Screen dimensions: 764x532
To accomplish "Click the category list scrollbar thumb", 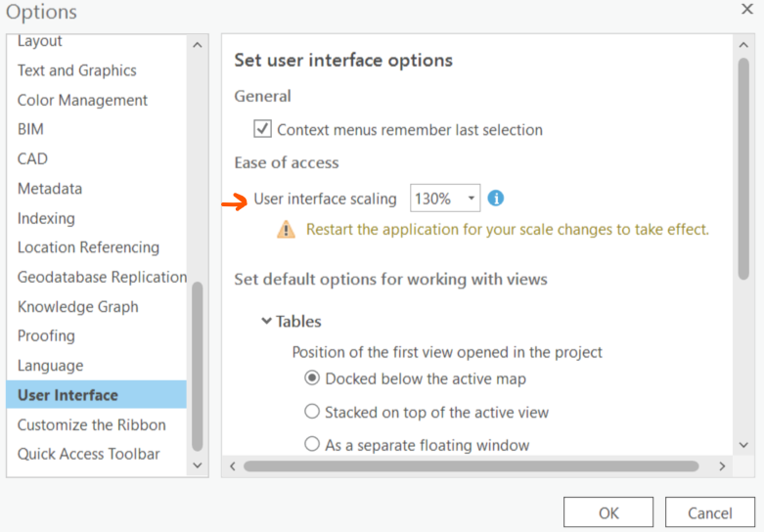I will tap(198, 367).
